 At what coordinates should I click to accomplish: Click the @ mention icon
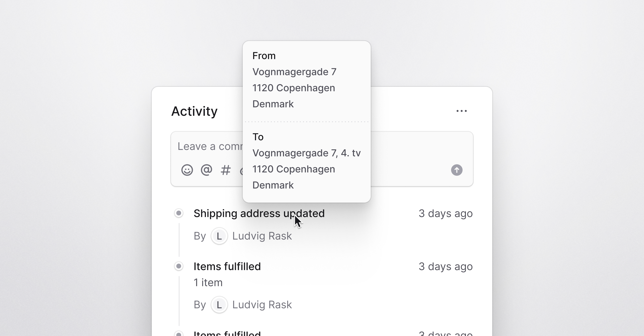[x=206, y=170]
